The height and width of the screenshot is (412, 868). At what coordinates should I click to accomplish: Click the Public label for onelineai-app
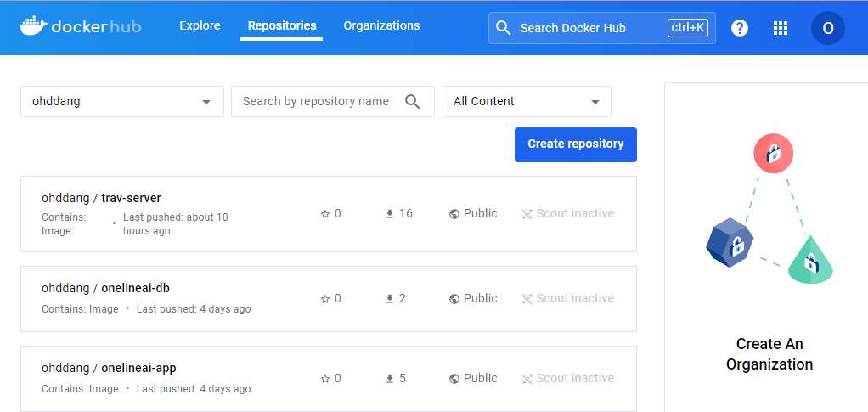[x=481, y=378]
